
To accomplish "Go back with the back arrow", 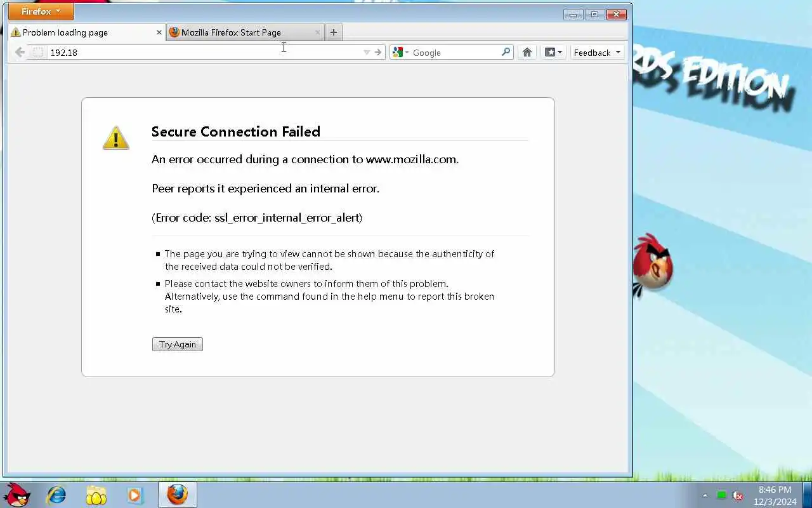I will point(20,53).
